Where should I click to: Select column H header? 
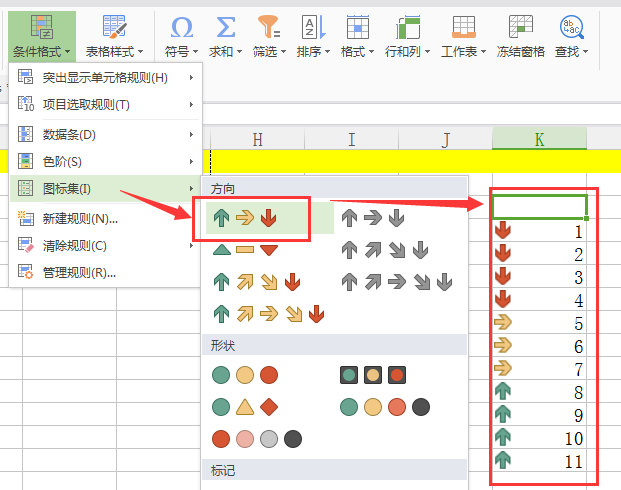point(257,140)
